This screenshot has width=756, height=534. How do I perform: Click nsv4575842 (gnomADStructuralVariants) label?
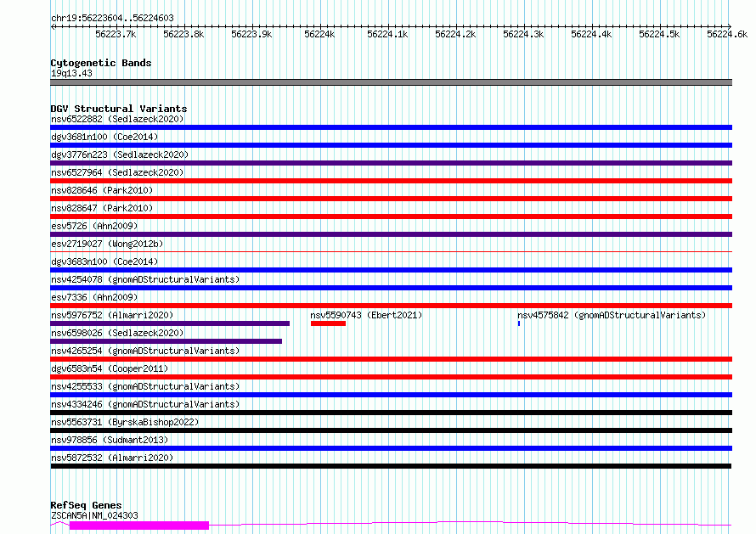pos(612,315)
